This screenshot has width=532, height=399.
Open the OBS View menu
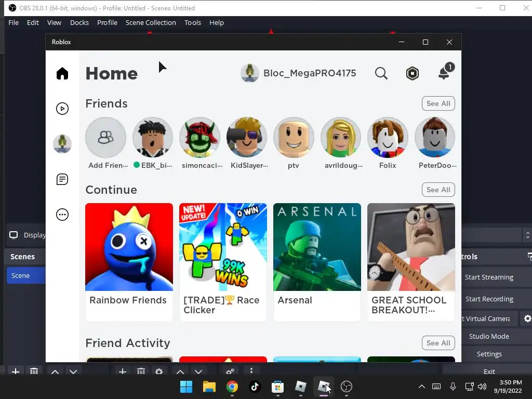tap(54, 22)
